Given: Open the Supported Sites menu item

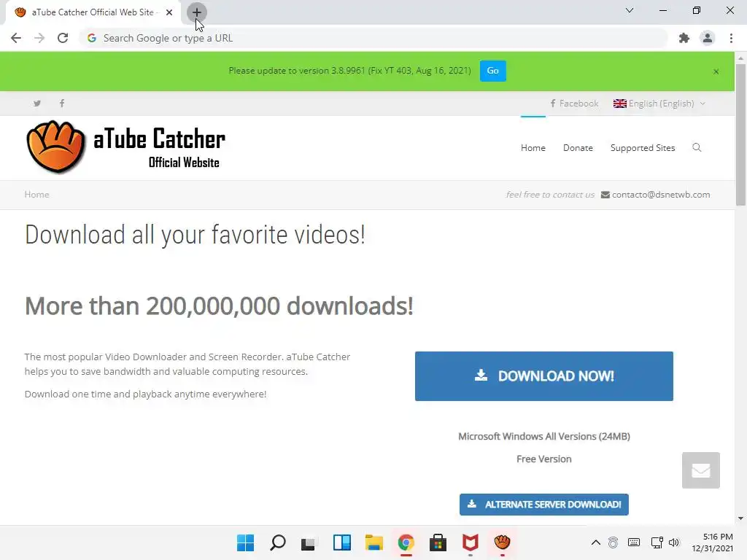Looking at the screenshot, I should (643, 148).
